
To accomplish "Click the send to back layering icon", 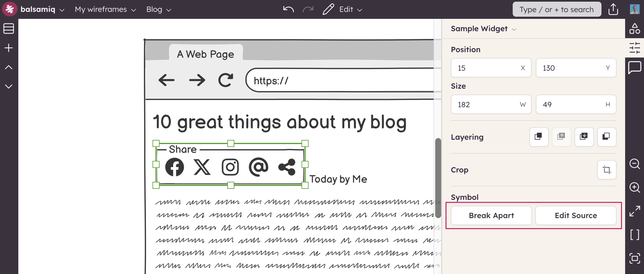I will 606,137.
